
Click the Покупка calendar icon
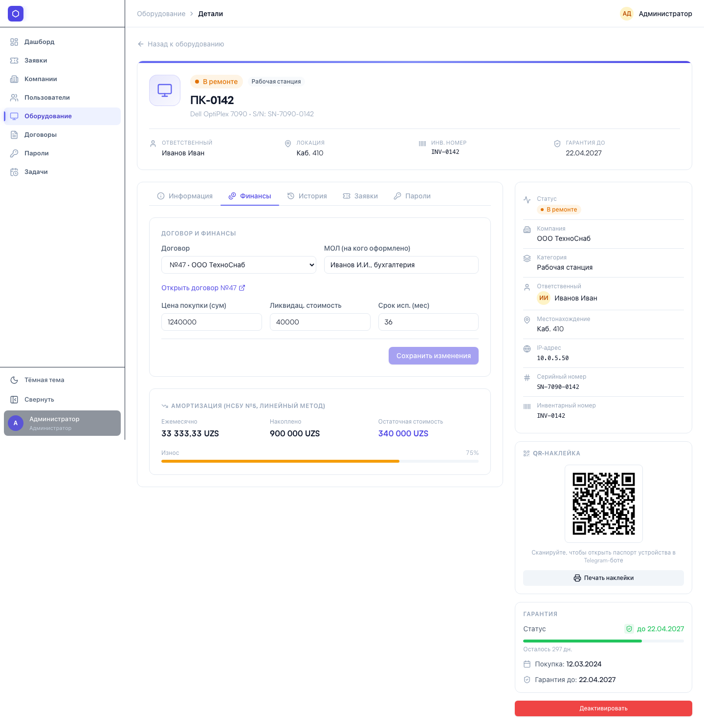(x=527, y=664)
